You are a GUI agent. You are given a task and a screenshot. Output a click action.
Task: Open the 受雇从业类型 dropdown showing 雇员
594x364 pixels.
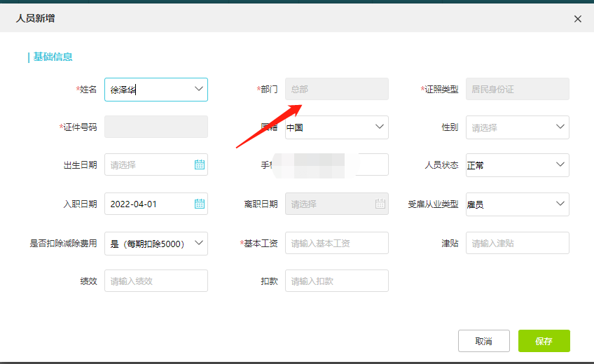pyautogui.click(x=518, y=204)
